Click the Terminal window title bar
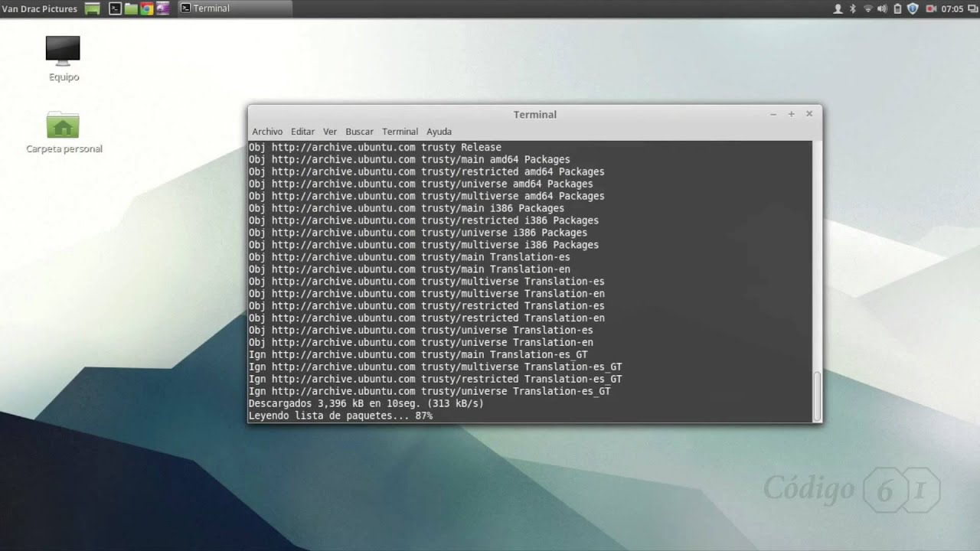This screenshot has height=551, width=980. click(x=534, y=114)
